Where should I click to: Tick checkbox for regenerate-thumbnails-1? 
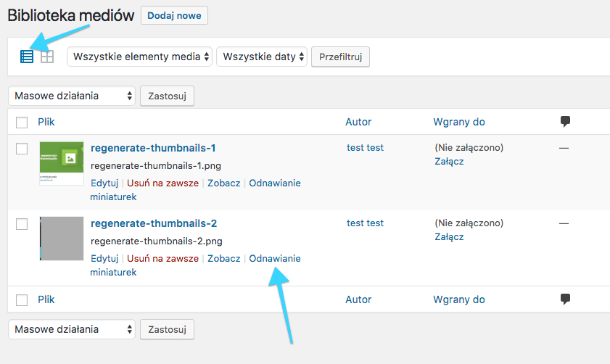(22, 149)
